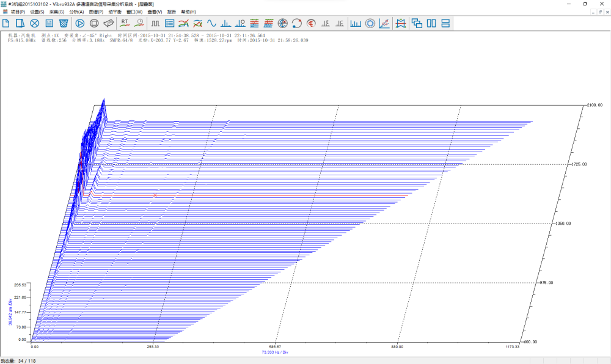Click the FS:815.08Hz readout
Viewport: 611px width, 364px height.
[22, 40]
